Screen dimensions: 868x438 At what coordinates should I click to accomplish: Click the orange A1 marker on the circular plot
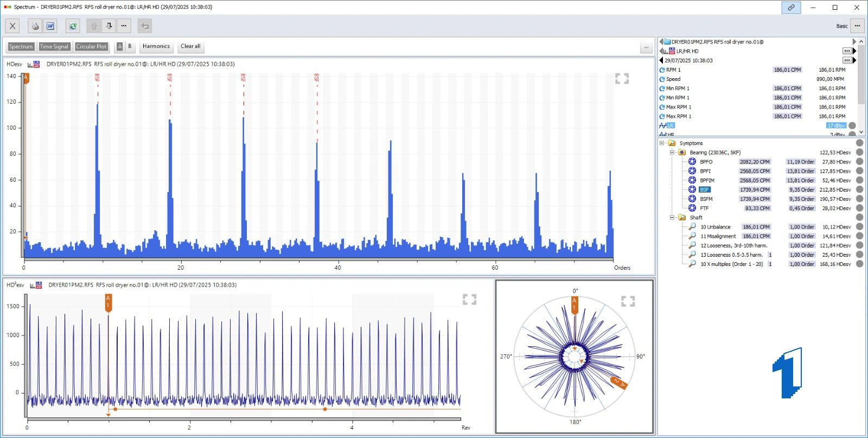[575, 305]
